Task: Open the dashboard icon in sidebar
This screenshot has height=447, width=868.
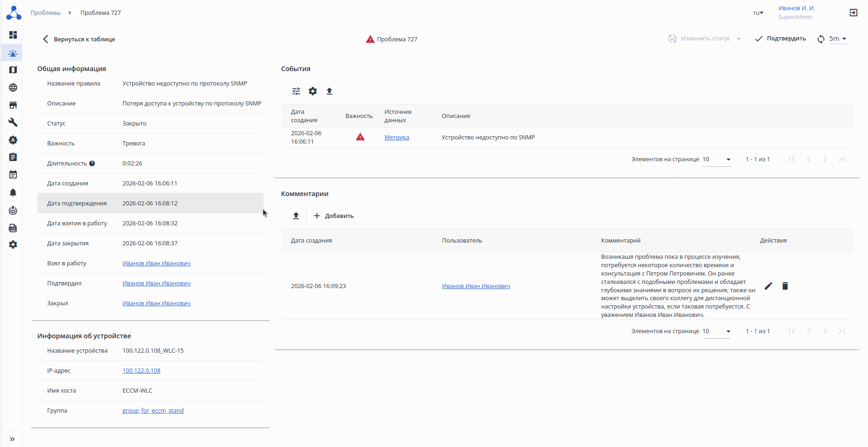Action: 13,35
